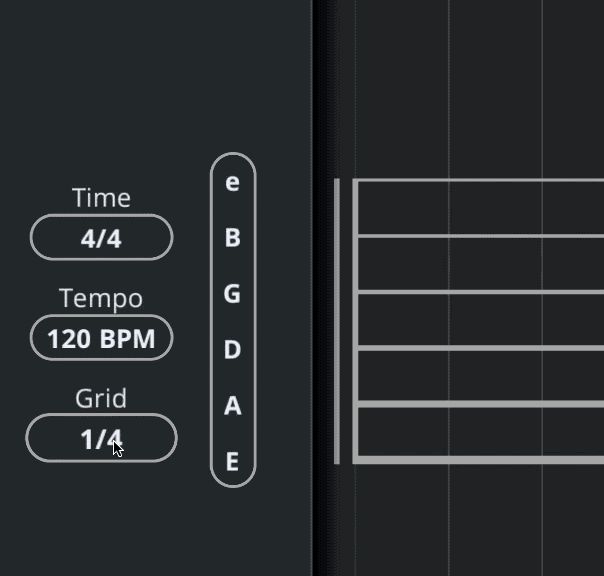
Task: Click the low E string line, third beat
Action: [x=575, y=460]
